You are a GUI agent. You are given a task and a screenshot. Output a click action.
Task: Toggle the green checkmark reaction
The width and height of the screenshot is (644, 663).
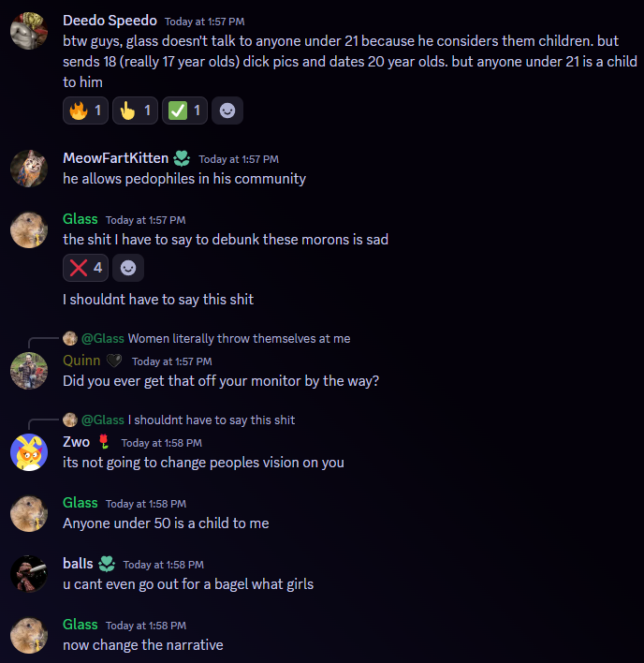(184, 110)
